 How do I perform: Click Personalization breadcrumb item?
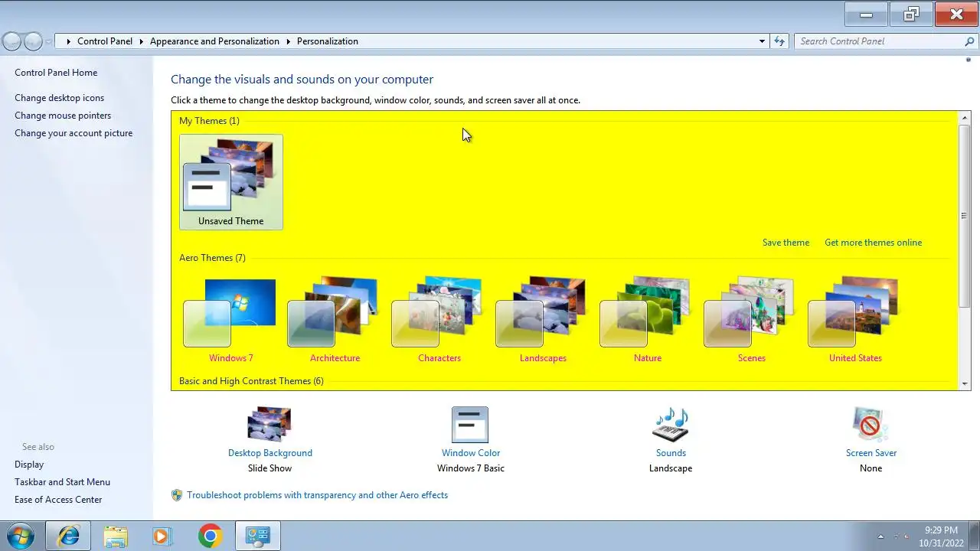[x=328, y=41]
